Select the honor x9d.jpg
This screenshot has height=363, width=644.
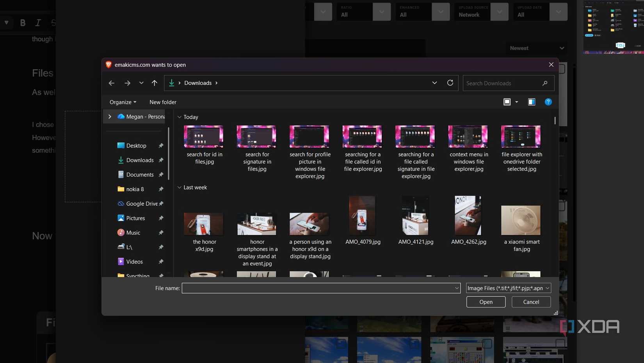point(204,232)
